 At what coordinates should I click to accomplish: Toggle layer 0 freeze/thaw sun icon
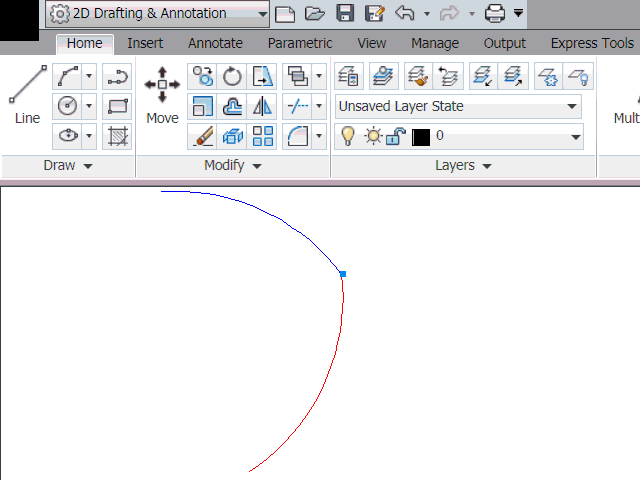tap(373, 136)
